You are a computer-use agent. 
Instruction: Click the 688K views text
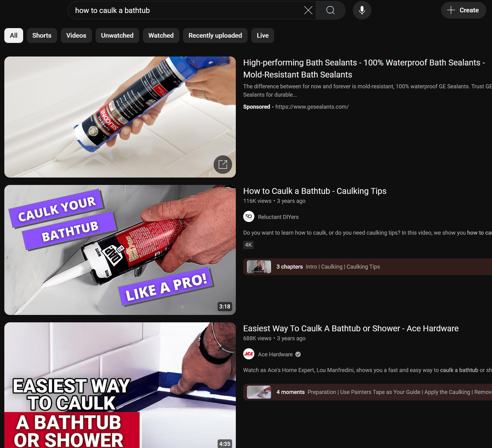click(257, 338)
